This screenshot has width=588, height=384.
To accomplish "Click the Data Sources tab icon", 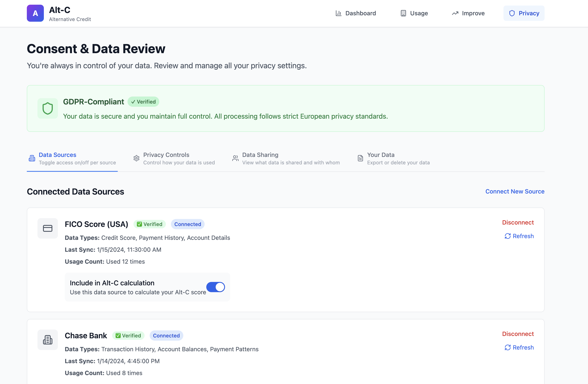I will tap(32, 158).
